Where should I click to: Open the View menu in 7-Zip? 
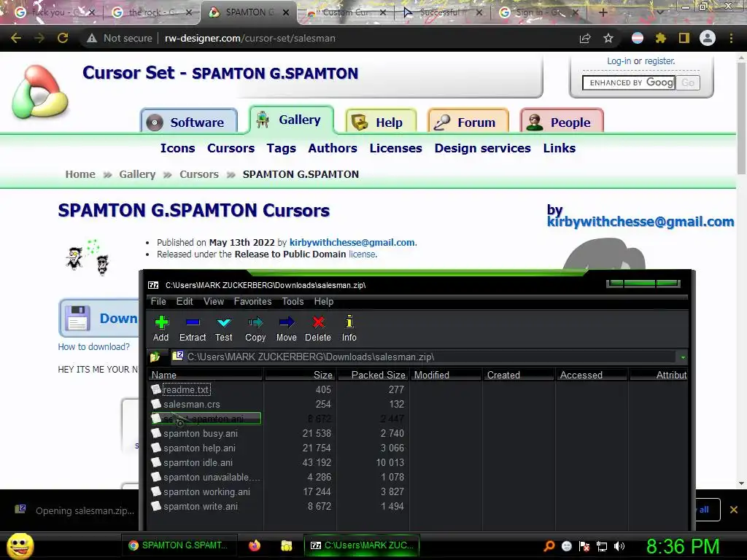coord(214,301)
